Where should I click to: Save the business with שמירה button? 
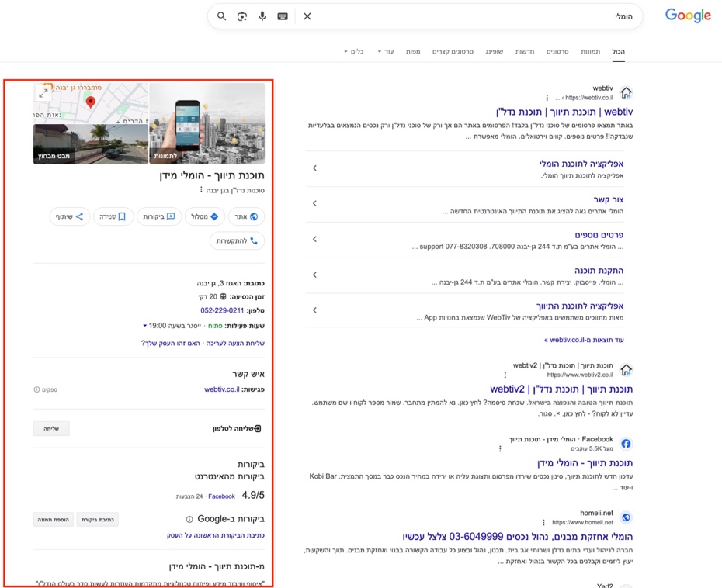[114, 216]
